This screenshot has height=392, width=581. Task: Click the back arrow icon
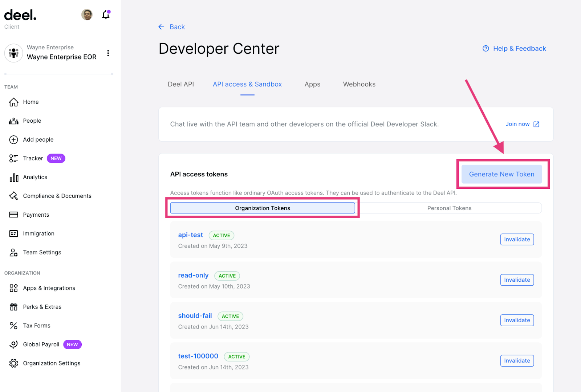tap(161, 27)
